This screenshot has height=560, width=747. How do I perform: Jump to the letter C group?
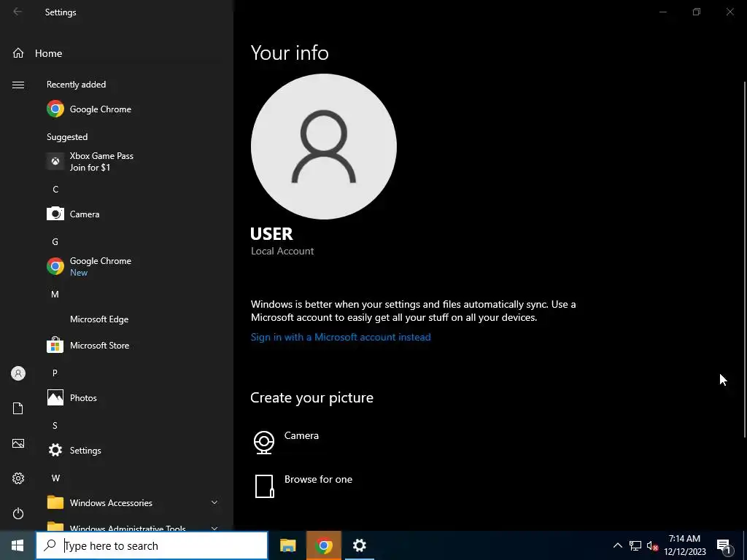click(x=55, y=189)
